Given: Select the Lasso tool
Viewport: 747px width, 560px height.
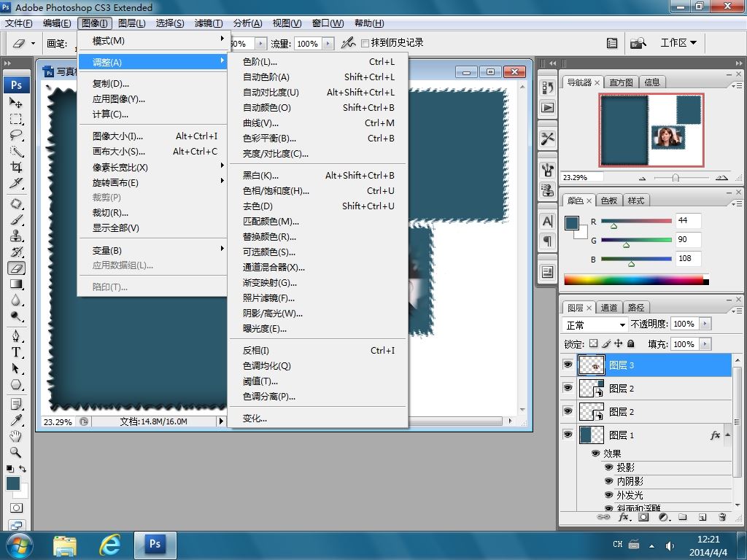Looking at the screenshot, I should pyautogui.click(x=16, y=135).
